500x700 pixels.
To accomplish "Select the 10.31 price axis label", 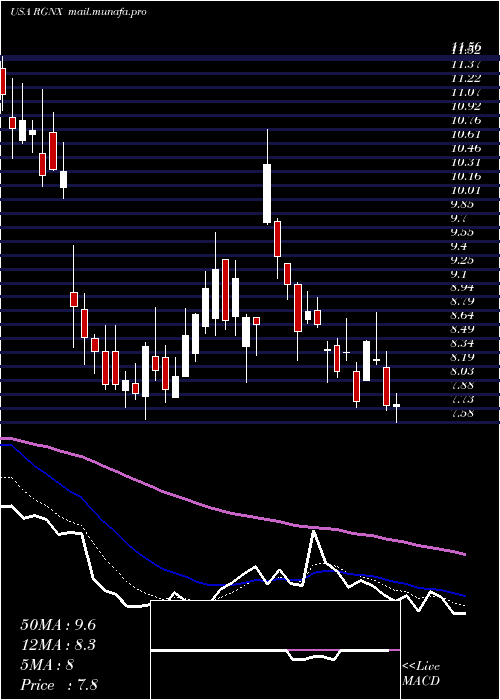I will point(466,162).
